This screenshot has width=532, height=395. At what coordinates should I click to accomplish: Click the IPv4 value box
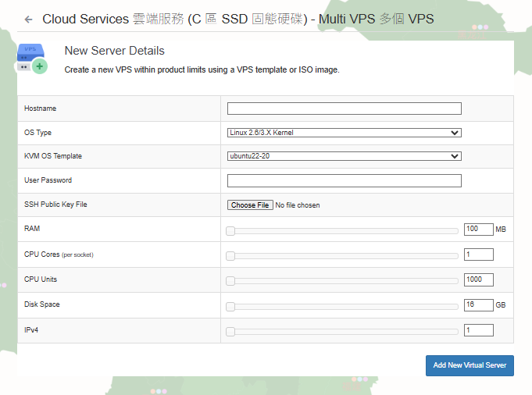[x=478, y=330]
